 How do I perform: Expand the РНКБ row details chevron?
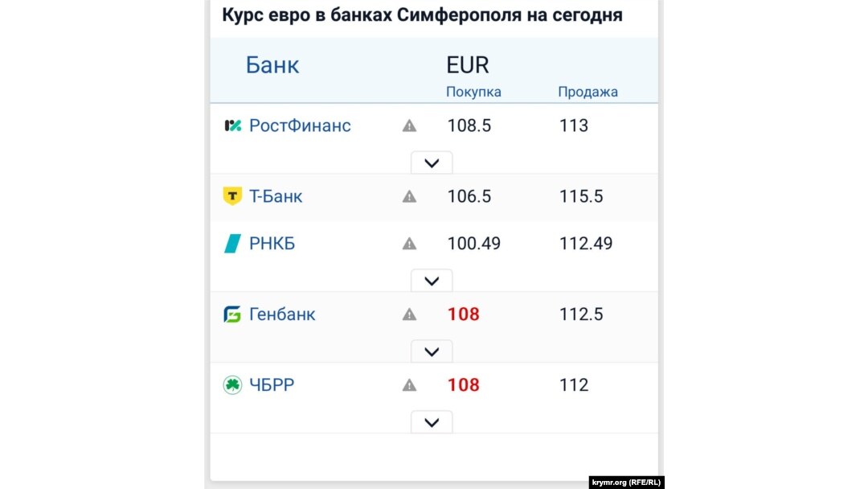click(432, 281)
